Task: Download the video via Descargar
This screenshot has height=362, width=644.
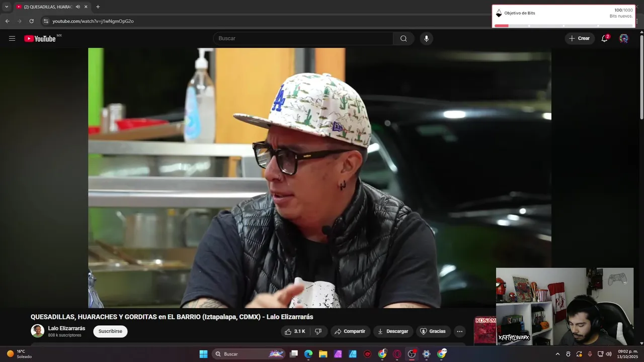Action: tap(393, 331)
